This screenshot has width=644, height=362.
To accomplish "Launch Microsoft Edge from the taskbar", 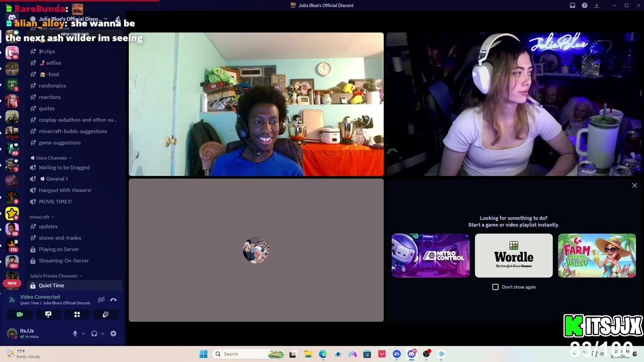I will (323, 354).
